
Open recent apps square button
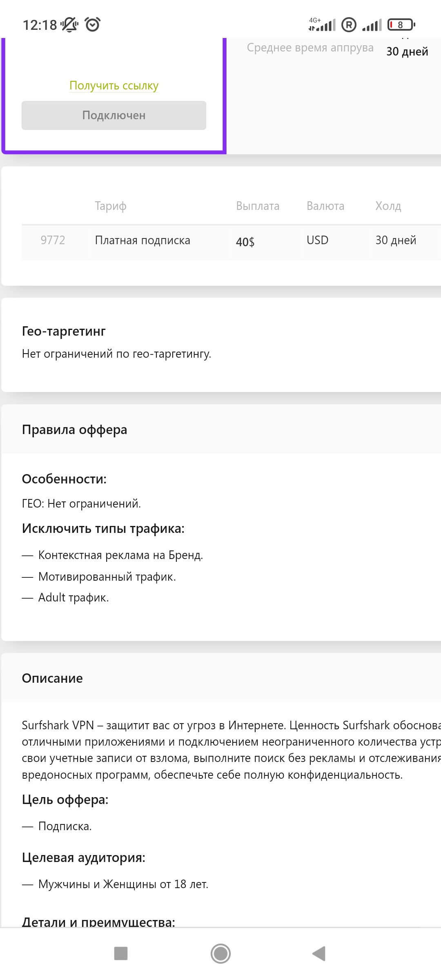[121, 953]
